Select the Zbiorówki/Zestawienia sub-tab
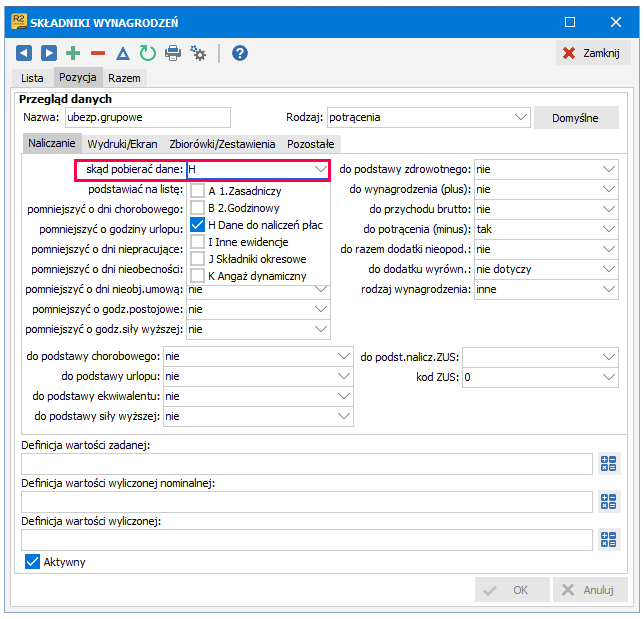Viewport: 644px width, 619px height. point(222,144)
